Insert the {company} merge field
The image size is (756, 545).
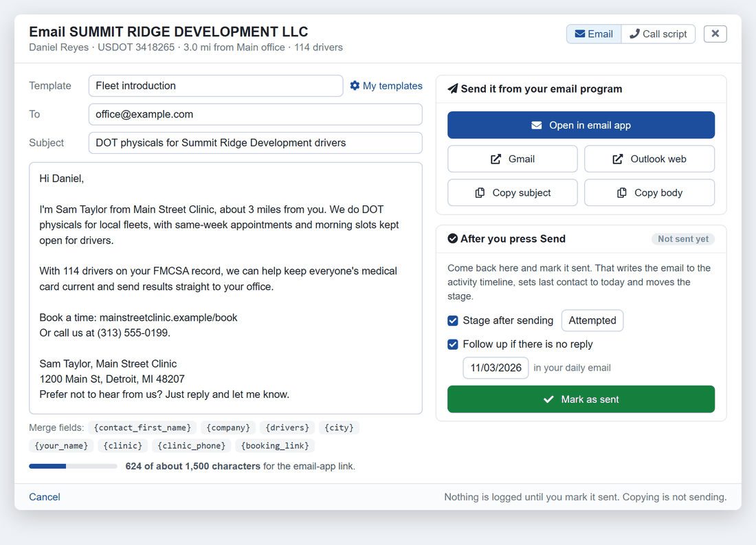[228, 427]
